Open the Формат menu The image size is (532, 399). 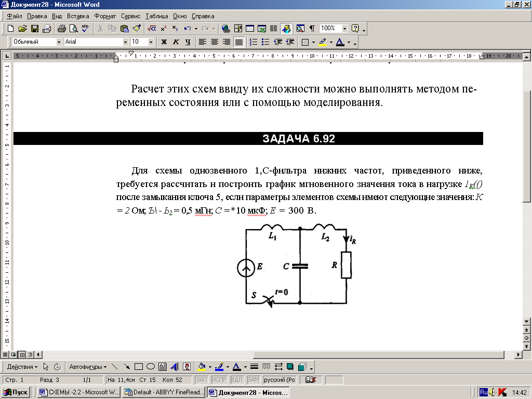pyautogui.click(x=105, y=16)
